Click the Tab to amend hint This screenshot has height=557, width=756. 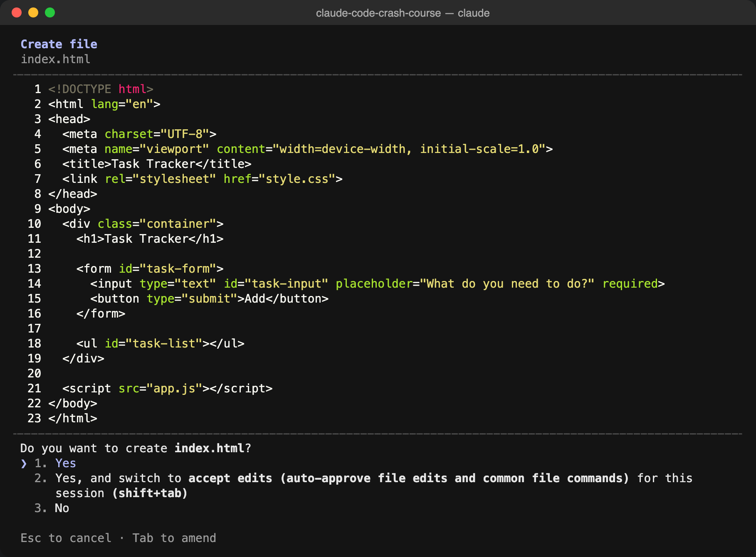click(174, 538)
